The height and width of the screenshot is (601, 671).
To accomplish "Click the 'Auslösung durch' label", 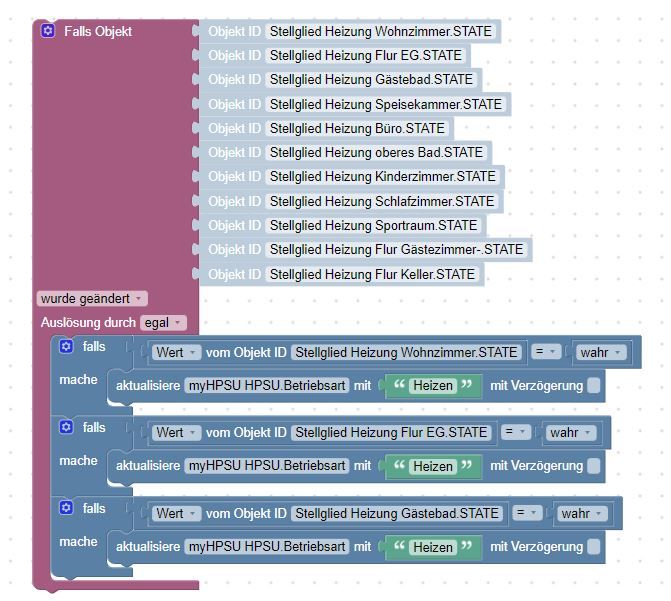I will pos(88,322).
